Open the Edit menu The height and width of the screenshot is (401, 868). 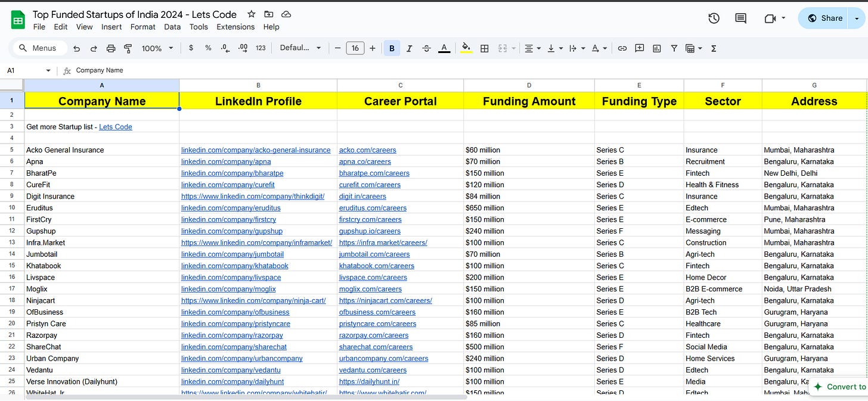coord(61,27)
